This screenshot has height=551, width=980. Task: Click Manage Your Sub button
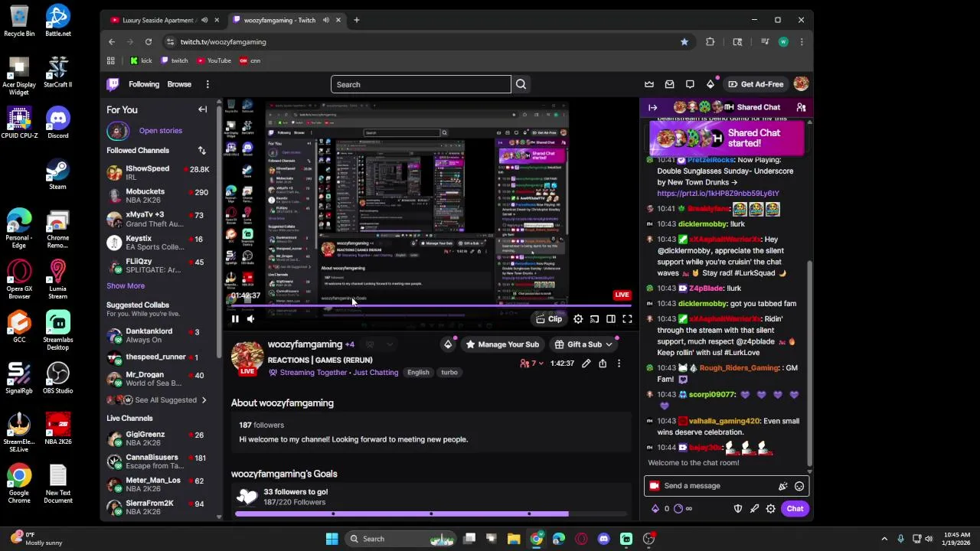click(502, 344)
